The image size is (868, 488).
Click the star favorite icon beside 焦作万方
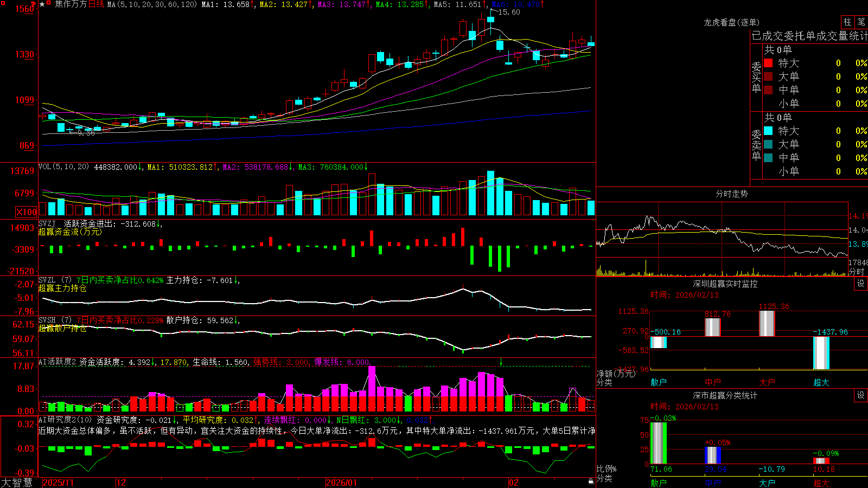click(42, 4)
